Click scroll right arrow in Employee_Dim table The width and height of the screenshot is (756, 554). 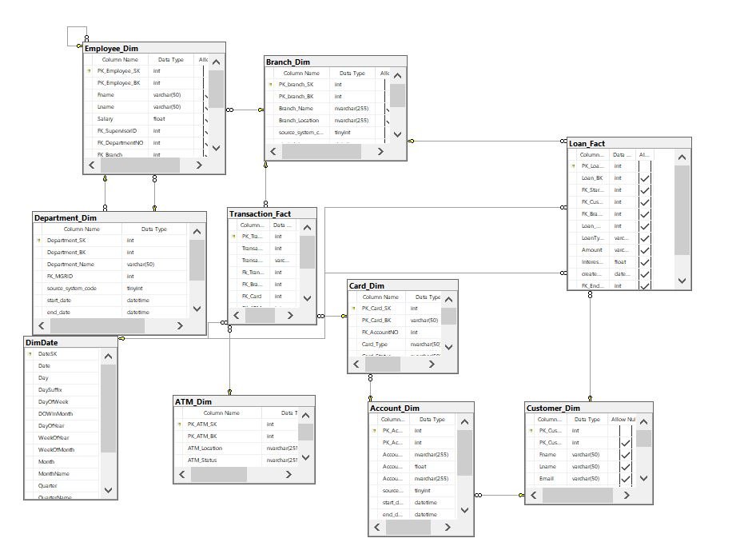pos(199,165)
